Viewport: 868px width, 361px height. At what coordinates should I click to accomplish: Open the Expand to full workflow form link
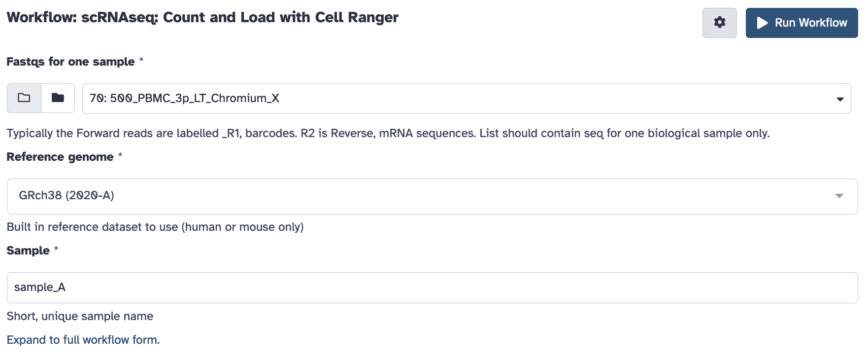(x=83, y=340)
